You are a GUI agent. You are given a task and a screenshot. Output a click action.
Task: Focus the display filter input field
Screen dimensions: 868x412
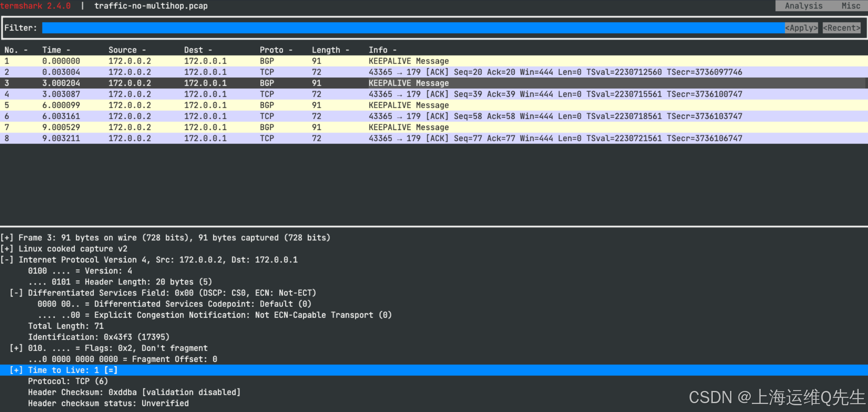[x=413, y=28]
